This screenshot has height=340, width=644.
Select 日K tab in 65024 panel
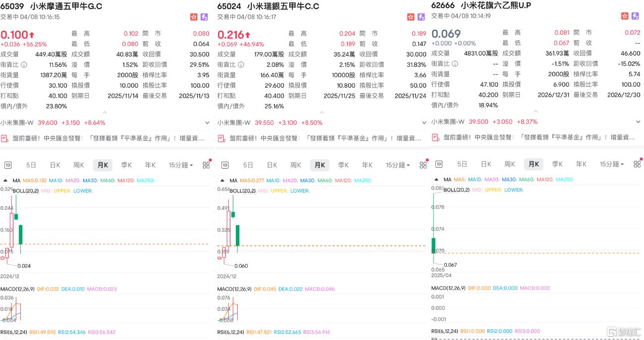pyautogui.click(x=272, y=165)
